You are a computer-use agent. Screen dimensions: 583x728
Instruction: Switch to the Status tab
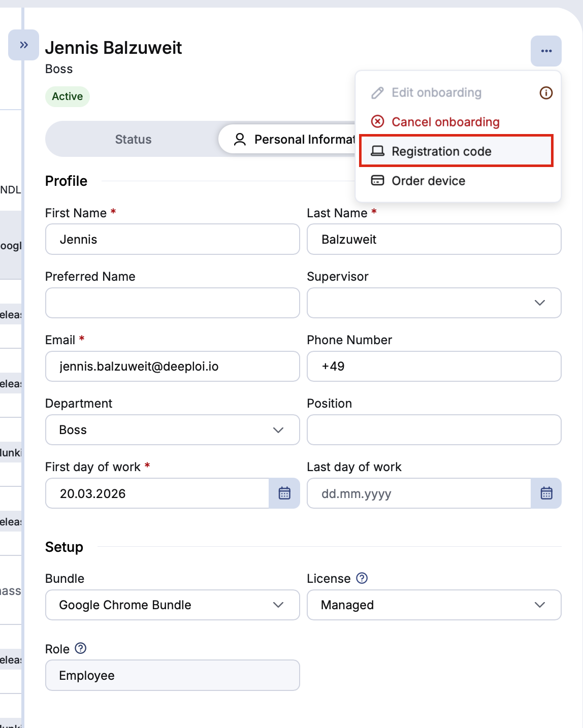(133, 139)
